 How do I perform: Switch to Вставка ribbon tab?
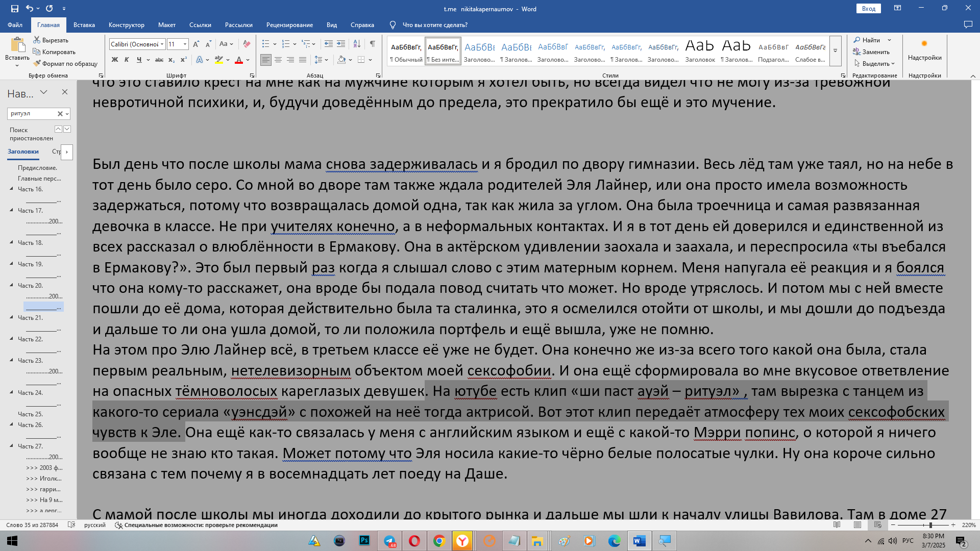tap(84, 25)
